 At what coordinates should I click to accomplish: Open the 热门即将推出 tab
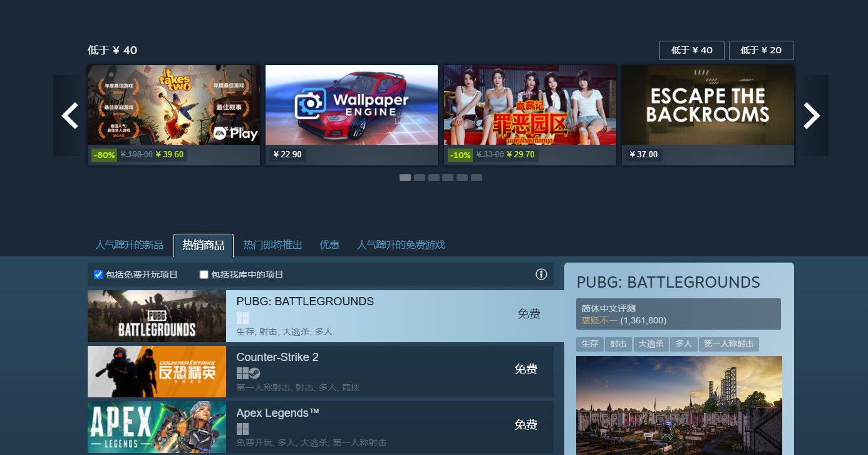pos(272,244)
